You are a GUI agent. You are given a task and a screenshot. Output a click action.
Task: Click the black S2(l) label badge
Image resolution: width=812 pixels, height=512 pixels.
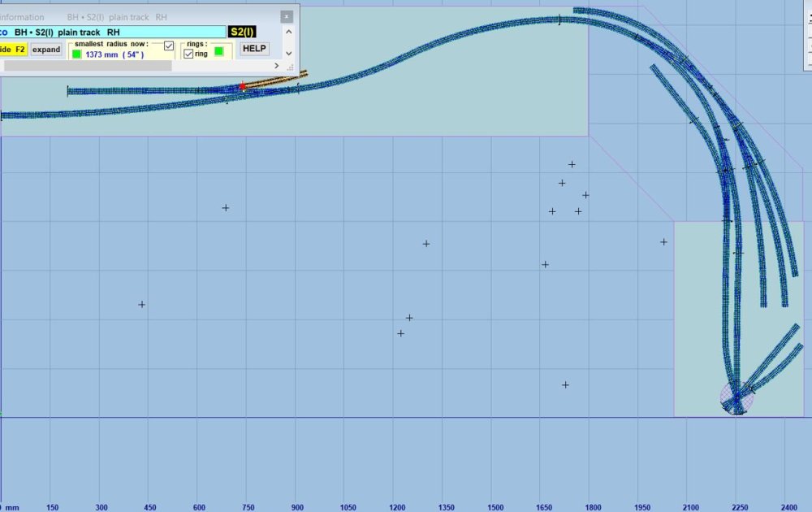tap(242, 32)
